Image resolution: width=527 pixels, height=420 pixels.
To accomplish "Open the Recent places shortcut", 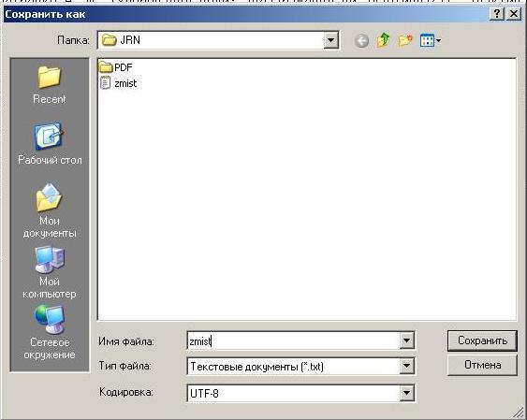I will pyautogui.click(x=50, y=85).
